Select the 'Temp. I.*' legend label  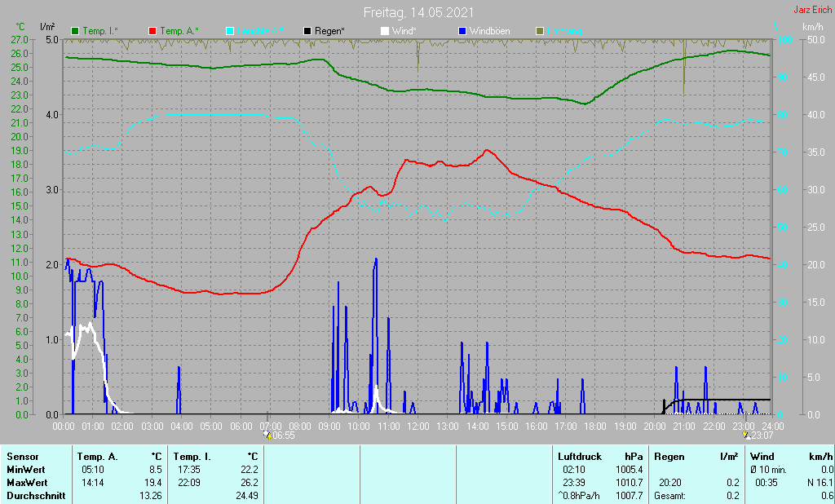click(100, 32)
